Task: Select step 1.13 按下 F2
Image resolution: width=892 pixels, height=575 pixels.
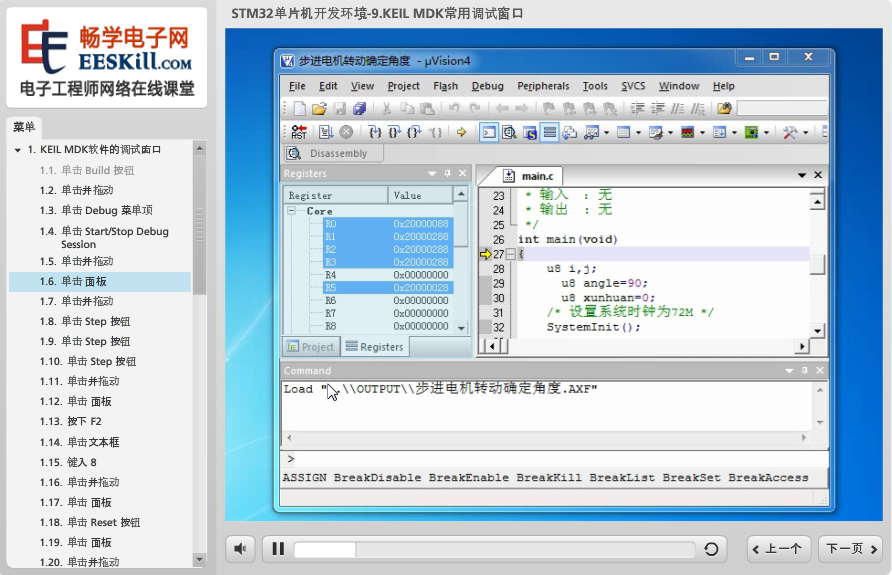Action: pyautogui.click(x=71, y=421)
